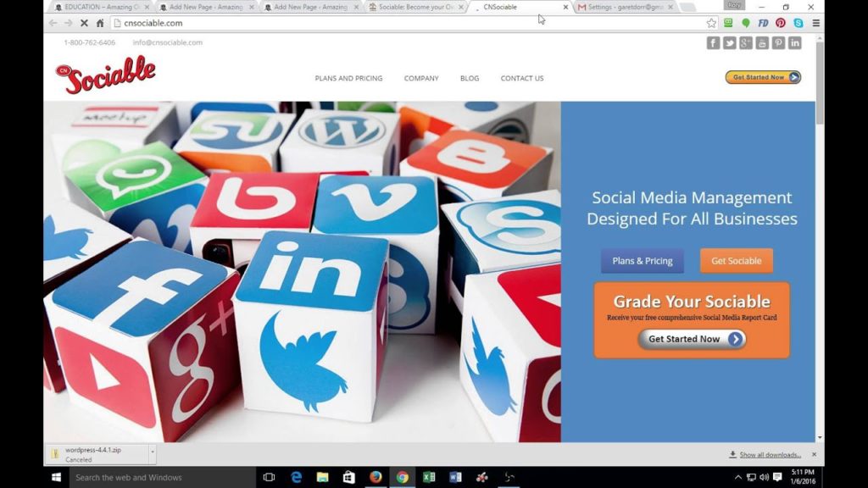The image size is (868, 488).
Task: Switch to the Sociable: Become your Own tab
Action: [415, 7]
